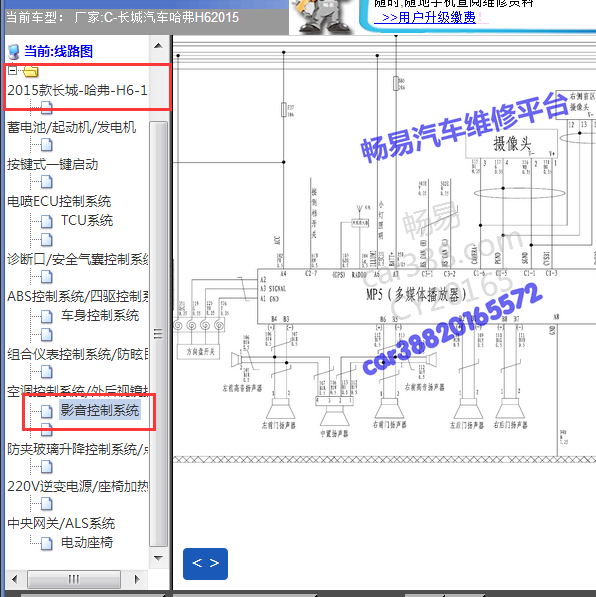Image resolution: width=596 pixels, height=597 pixels.
Task: Click the document icon for 220V逆变电源/座椅加热
Action: [x=46, y=467]
